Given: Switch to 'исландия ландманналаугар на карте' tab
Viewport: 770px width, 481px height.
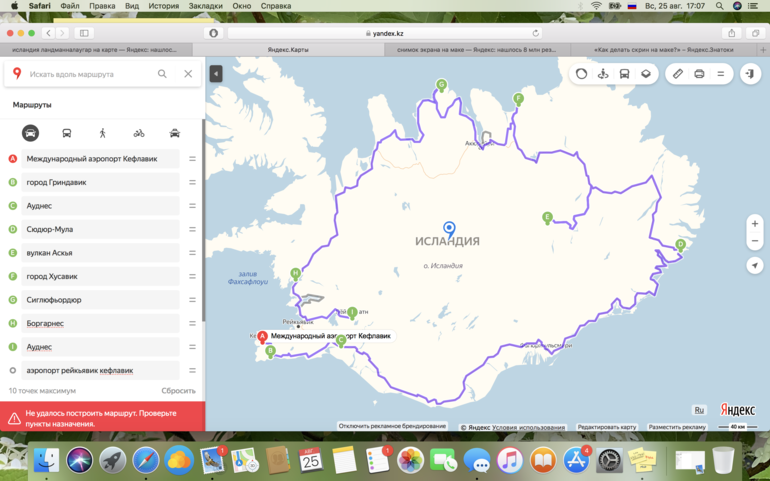Looking at the screenshot, I should click(96, 50).
